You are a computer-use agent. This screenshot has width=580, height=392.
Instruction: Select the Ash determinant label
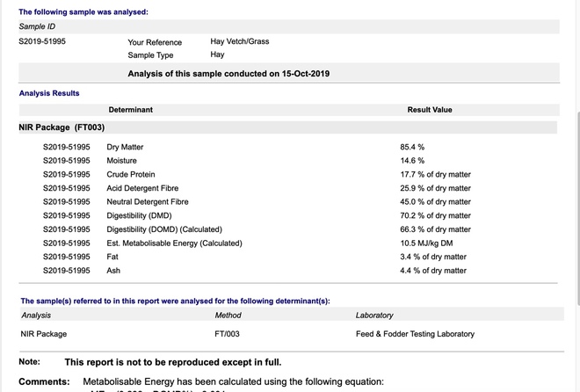pos(113,271)
